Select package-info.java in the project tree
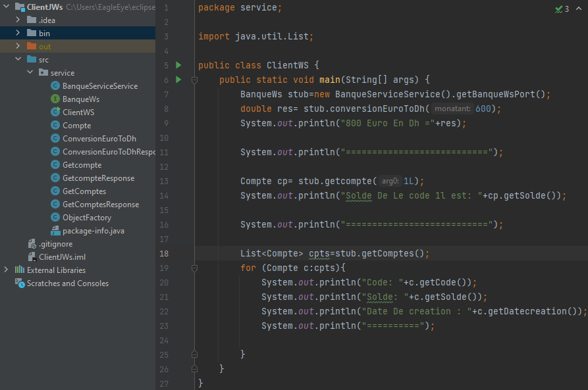This screenshot has width=588, height=390. pyautogui.click(x=94, y=231)
